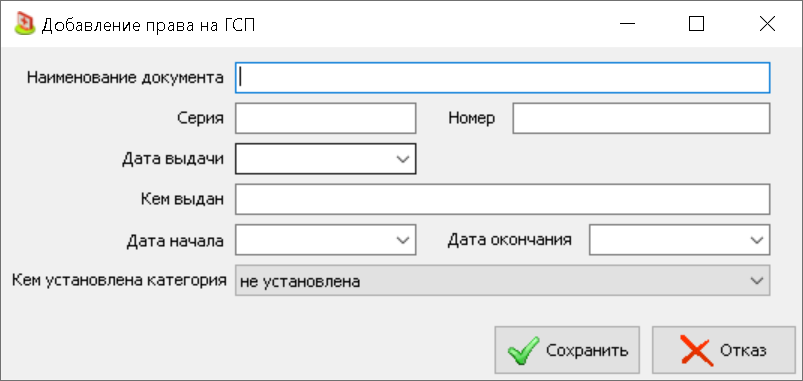Open the Дата выдачи calendar dropdown arrow
803x381 pixels.
click(x=403, y=159)
